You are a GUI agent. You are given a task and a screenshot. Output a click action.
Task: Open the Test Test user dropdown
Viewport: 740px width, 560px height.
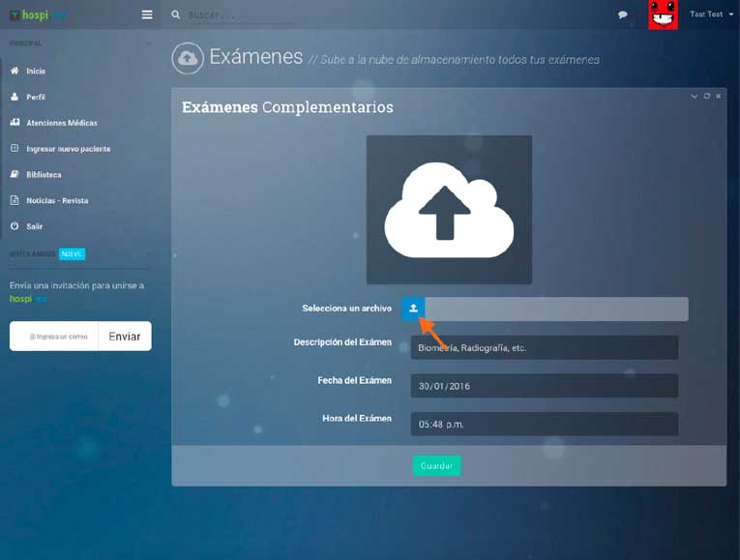pos(711,15)
